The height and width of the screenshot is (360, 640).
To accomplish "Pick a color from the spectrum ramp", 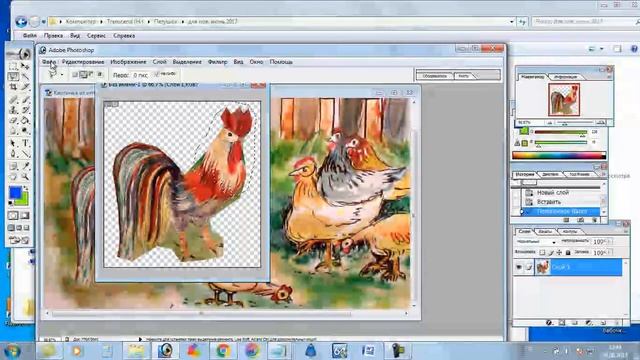I will [559, 156].
